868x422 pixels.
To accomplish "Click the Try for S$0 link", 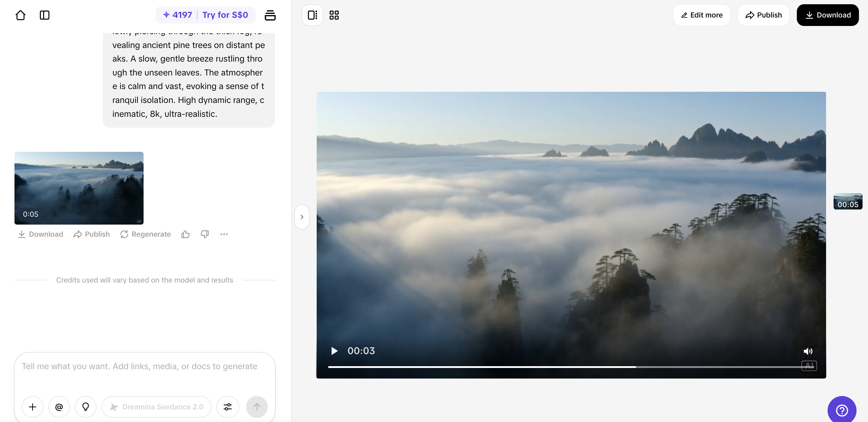I will pyautogui.click(x=225, y=15).
